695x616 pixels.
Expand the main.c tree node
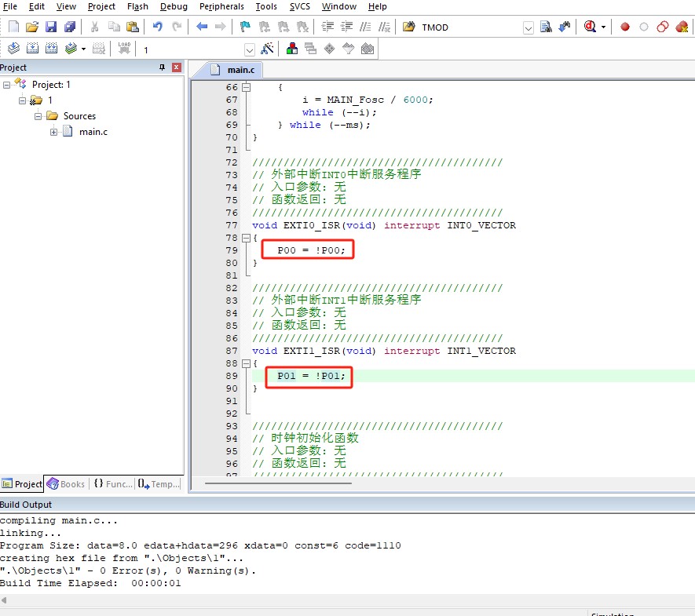tap(53, 132)
